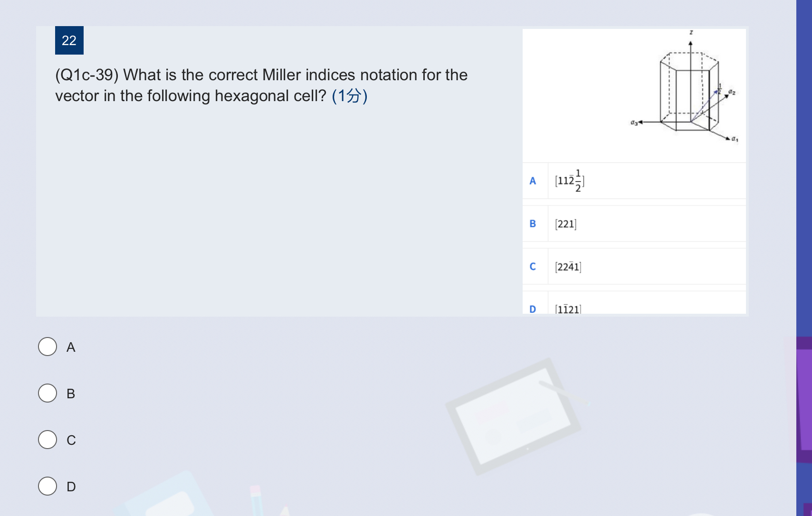Screen dimensions: 812x516
Task: Select radio button D
Action: click(x=48, y=486)
